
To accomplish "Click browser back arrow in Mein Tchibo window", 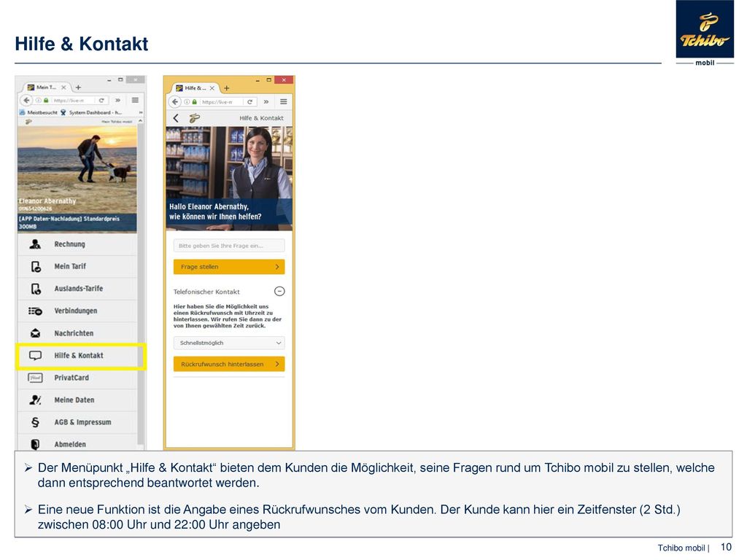I will pyautogui.click(x=27, y=100).
